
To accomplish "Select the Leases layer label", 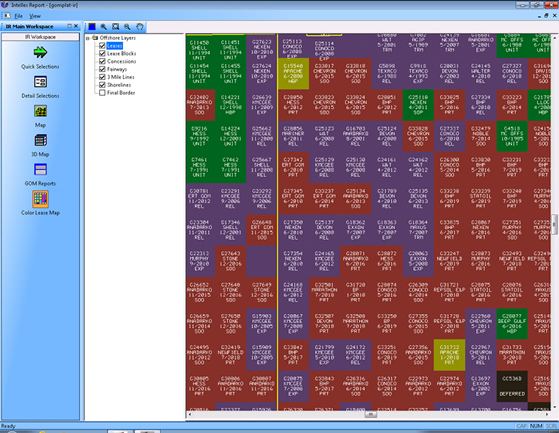I will (114, 46).
